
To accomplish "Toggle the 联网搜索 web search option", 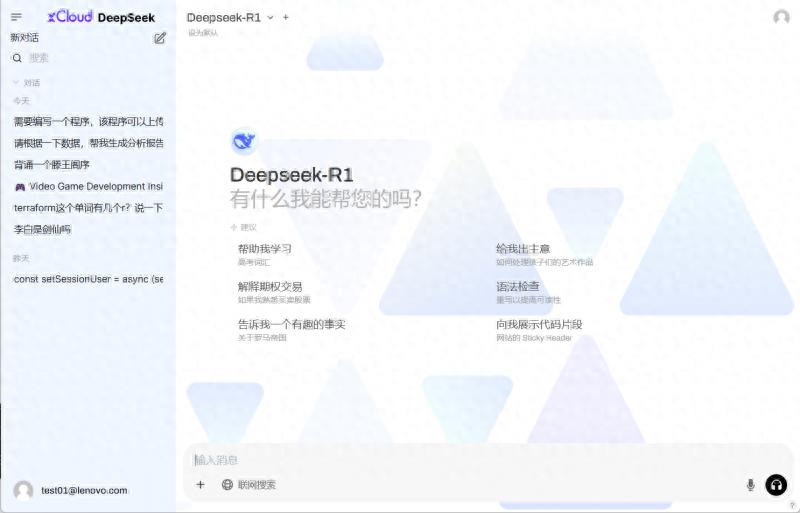I will pos(248,485).
